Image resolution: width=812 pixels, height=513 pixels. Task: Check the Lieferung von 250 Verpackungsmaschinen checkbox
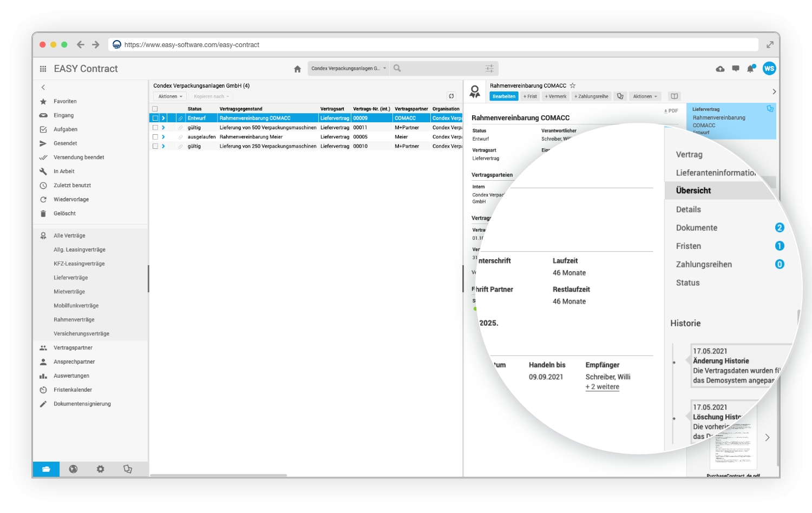tap(155, 146)
